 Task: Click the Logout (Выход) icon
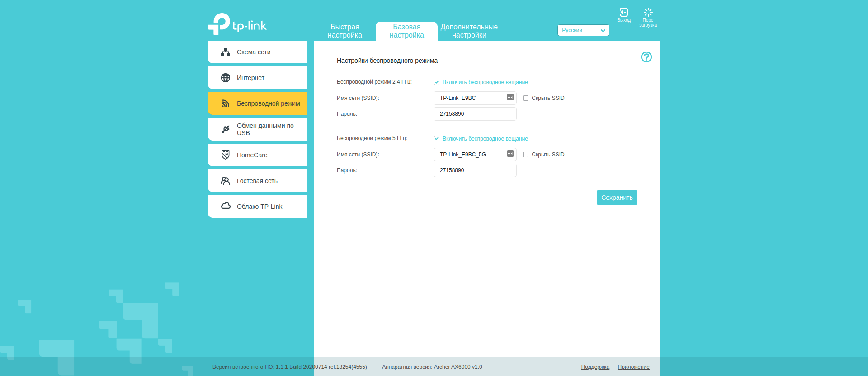(624, 13)
